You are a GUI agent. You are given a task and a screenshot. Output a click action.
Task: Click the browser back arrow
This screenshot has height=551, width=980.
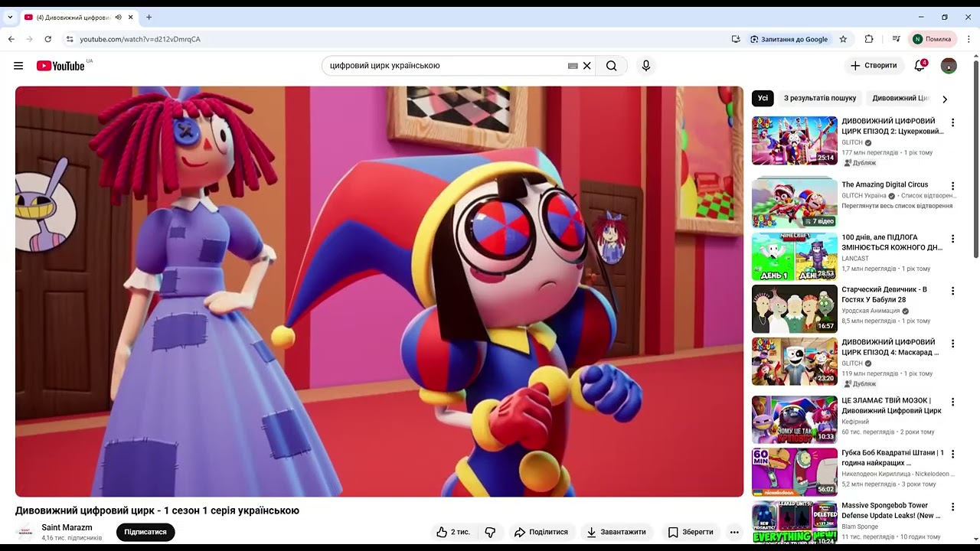click(x=11, y=39)
